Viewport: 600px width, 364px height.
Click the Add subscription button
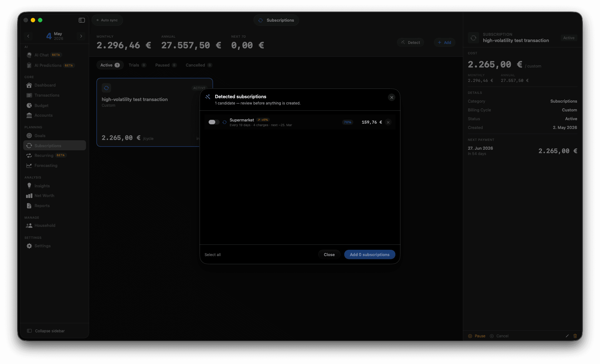click(x=444, y=42)
